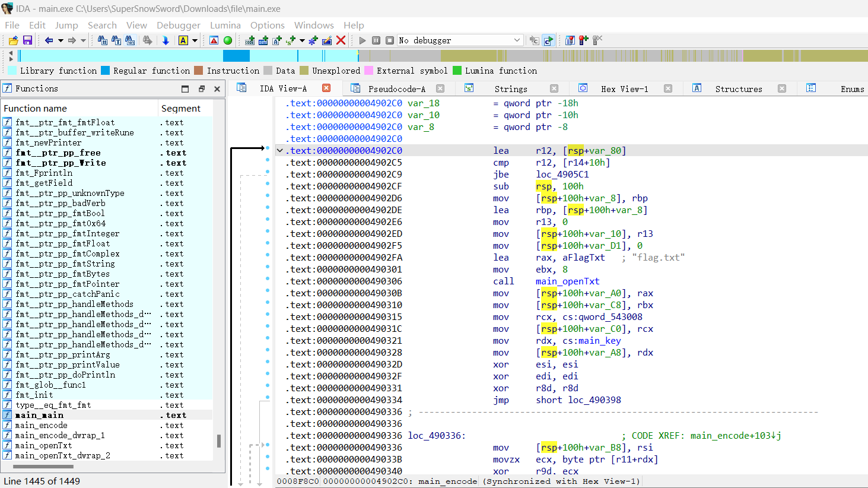Open the No debugger dropdown
Viewport: 868px width, 488px height.
click(517, 40)
